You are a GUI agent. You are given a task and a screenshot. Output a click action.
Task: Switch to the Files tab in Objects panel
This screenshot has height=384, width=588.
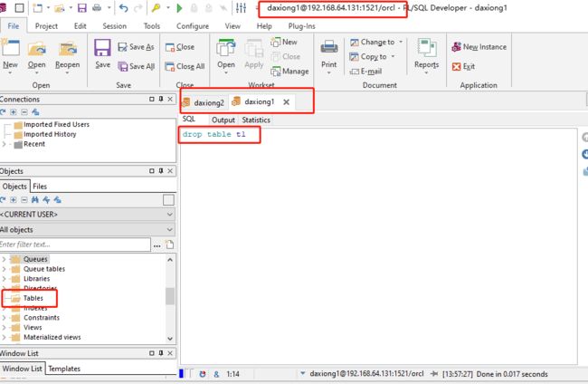point(40,187)
